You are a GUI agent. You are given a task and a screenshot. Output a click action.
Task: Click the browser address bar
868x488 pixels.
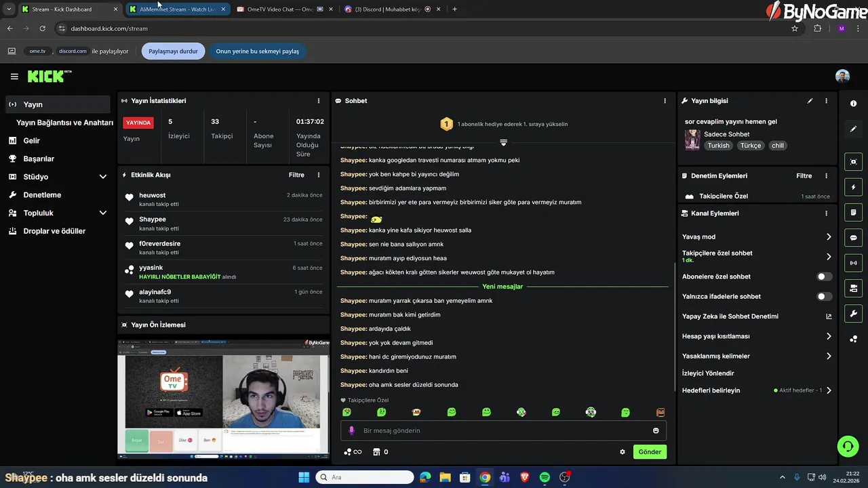point(420,28)
